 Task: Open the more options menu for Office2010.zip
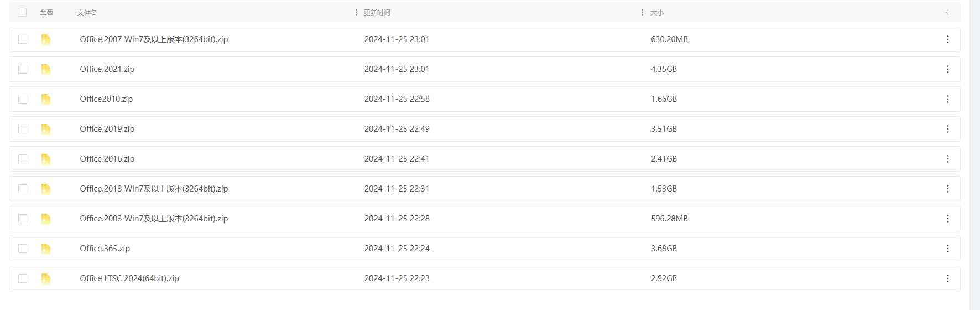coord(947,99)
